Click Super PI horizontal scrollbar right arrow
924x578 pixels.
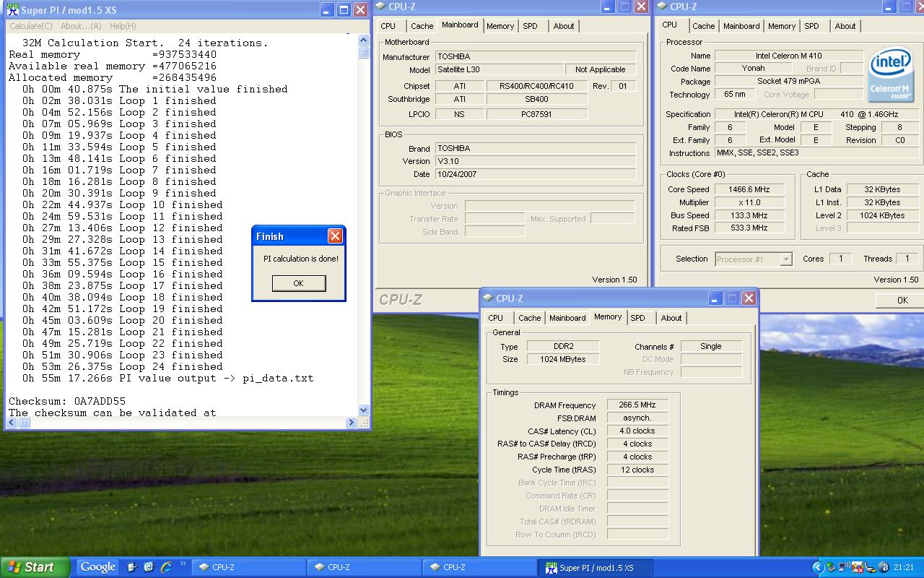click(x=351, y=423)
